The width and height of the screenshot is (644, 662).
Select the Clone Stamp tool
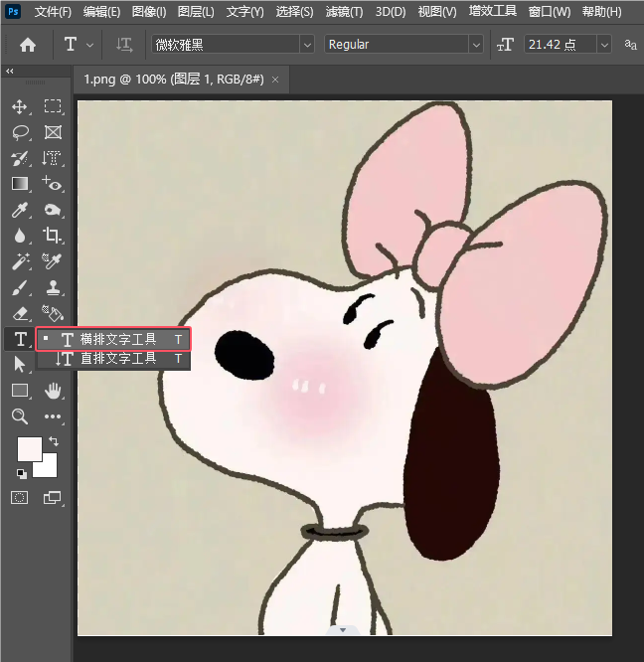coord(53,287)
